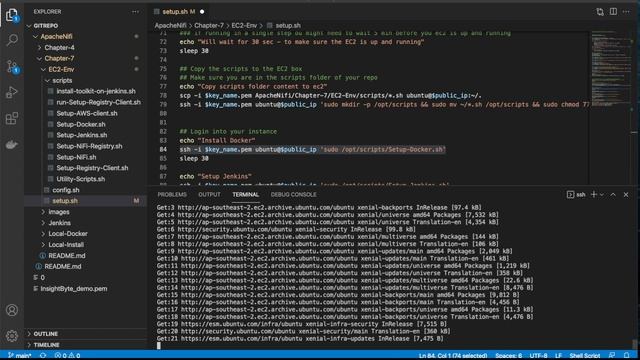Open Utility-Scripts.sh file
This screenshot has width=640, height=360.
click(80, 179)
